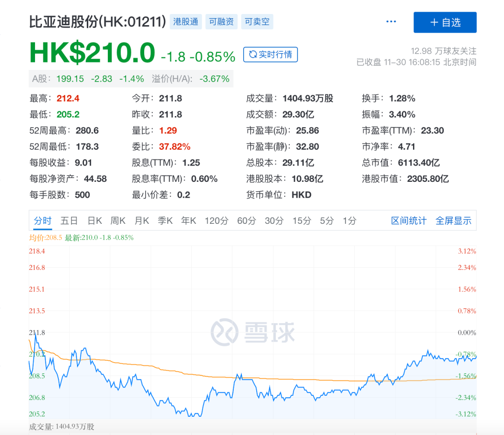Open the 月K chart tab
This screenshot has width=504, height=435.
pyautogui.click(x=141, y=221)
